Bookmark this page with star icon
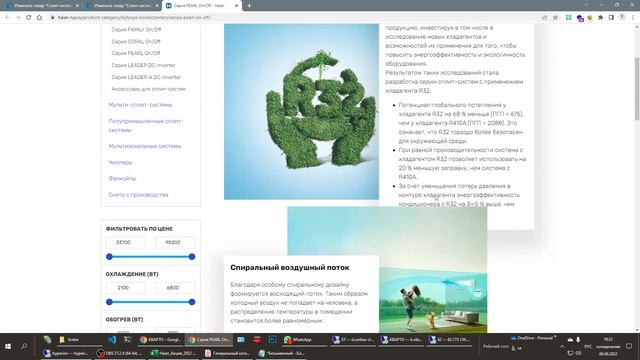Image resolution: width=640 pixels, height=360 pixels. 555,18
